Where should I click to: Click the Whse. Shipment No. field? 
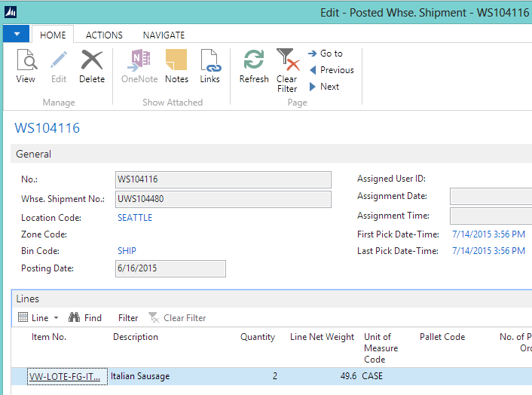(222, 199)
